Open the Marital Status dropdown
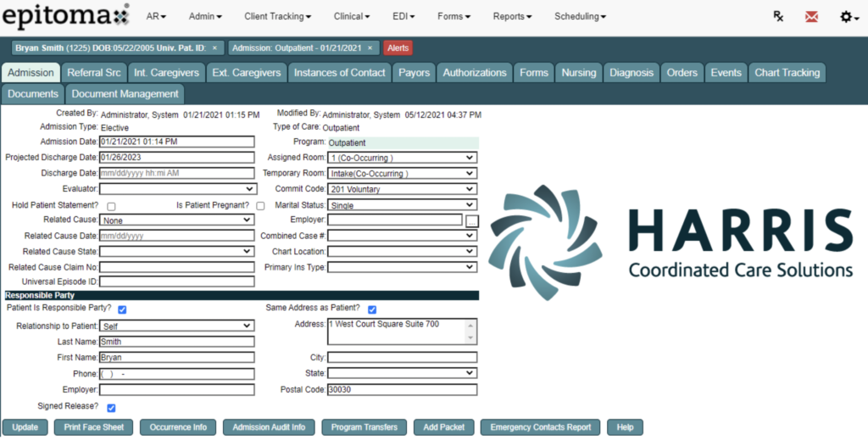Viewport: 868px width, 440px height. [403, 205]
